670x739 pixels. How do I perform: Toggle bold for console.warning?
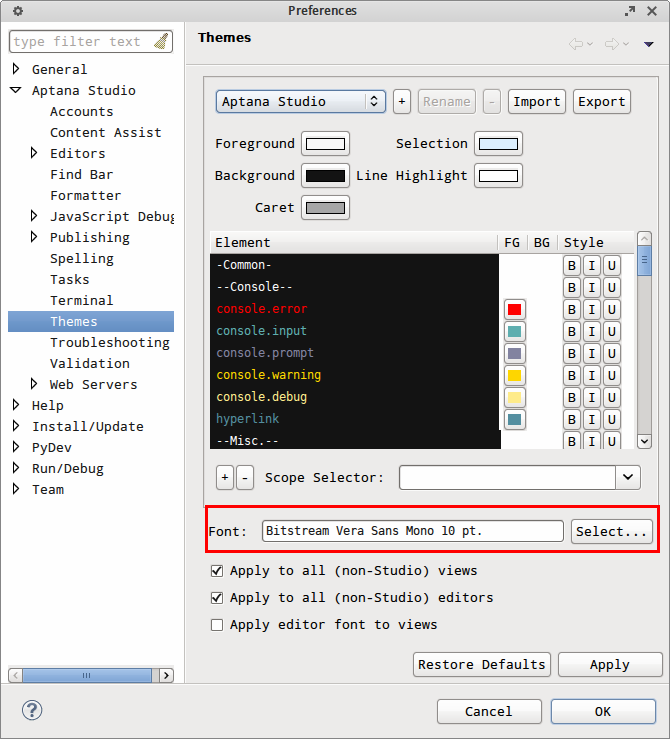[572, 376]
